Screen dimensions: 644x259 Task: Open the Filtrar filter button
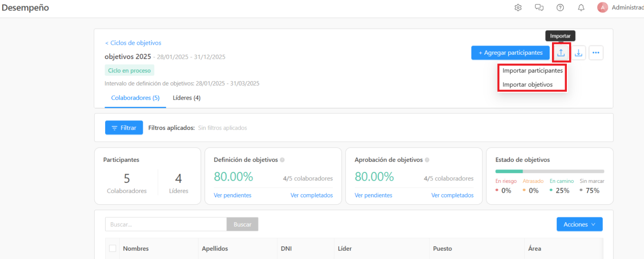tap(124, 128)
